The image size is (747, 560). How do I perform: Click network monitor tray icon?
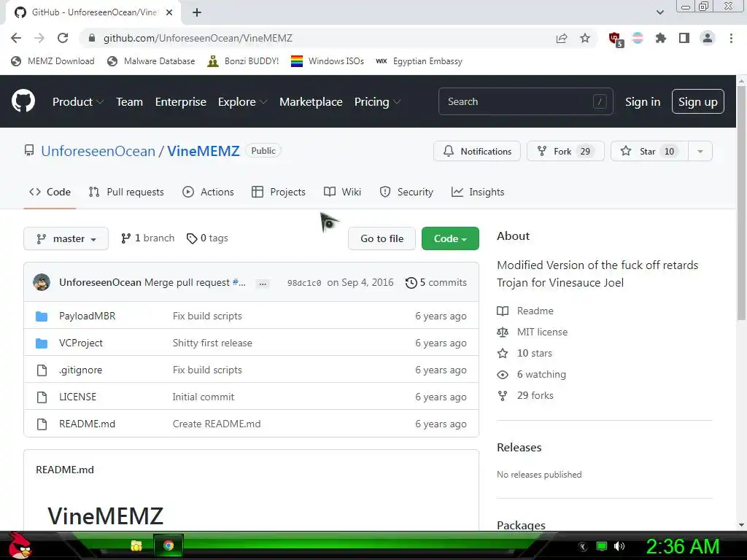(602, 546)
